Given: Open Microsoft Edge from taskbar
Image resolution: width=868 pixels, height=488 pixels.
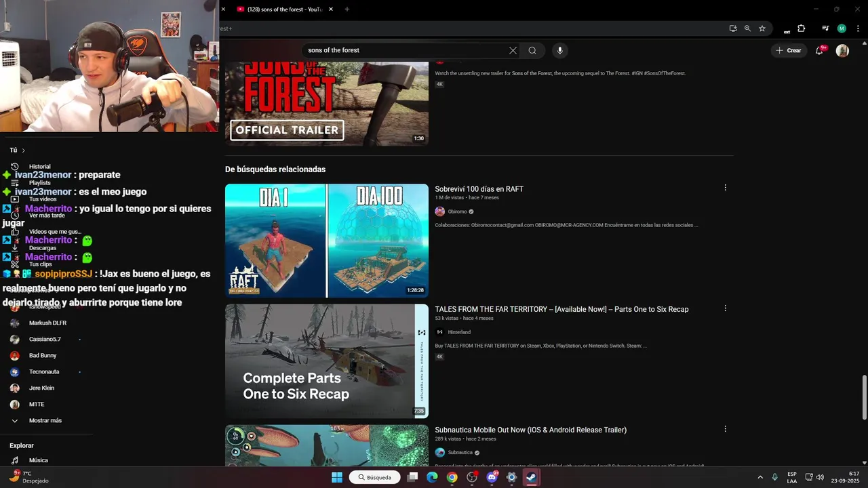Looking at the screenshot, I should point(432,477).
